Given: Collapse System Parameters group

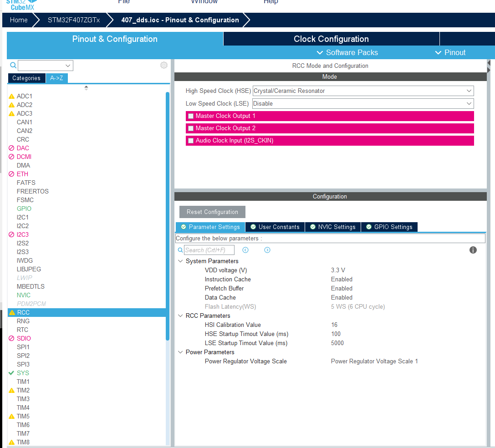Looking at the screenshot, I should click(180, 261).
